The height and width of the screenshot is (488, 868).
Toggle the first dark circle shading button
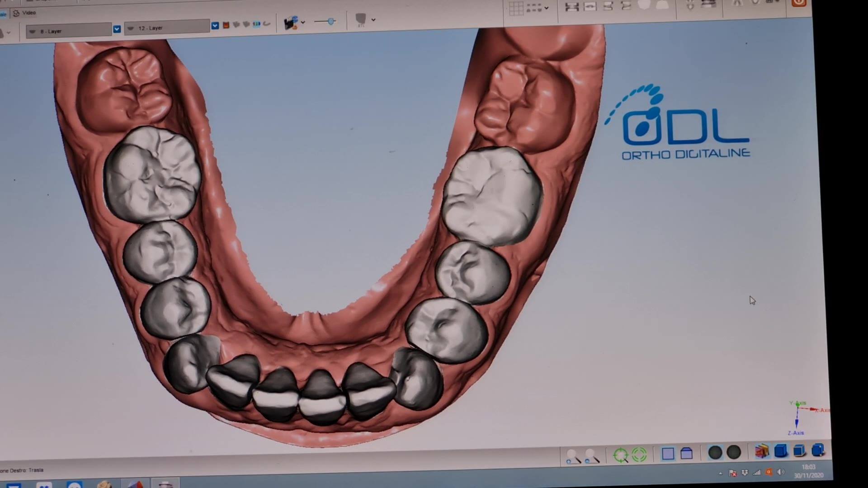(x=715, y=453)
